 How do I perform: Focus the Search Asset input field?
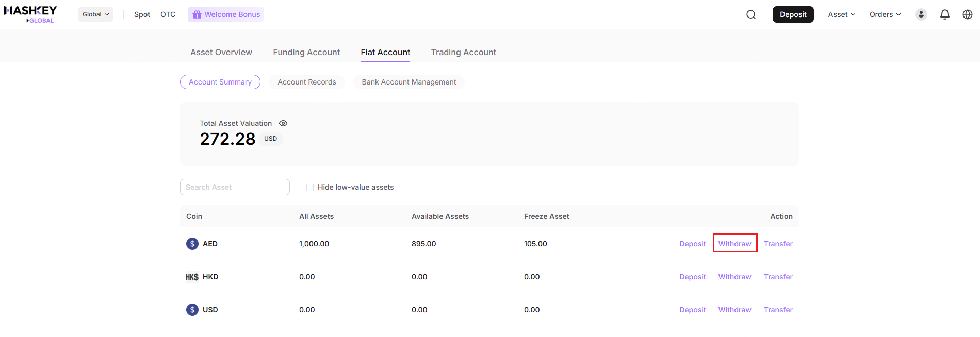pyautogui.click(x=235, y=187)
